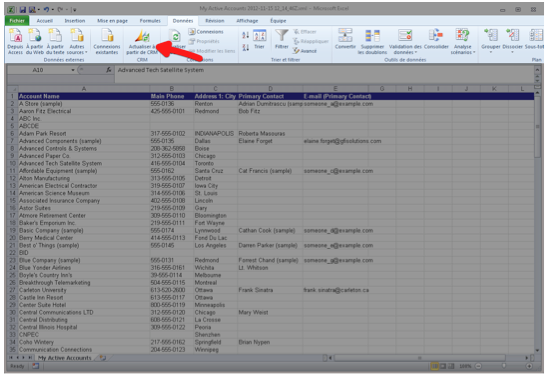
Task: Open Autres sources dropdown
Action: pyautogui.click(x=77, y=42)
